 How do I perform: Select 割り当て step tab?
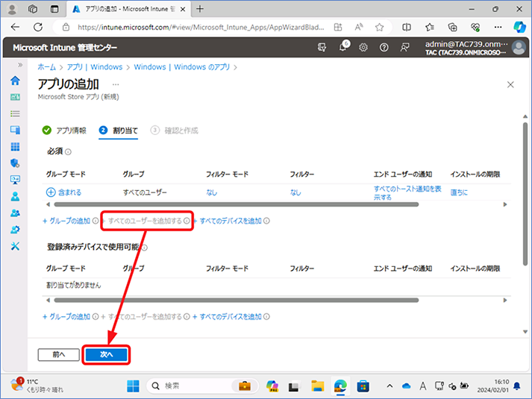(119, 131)
